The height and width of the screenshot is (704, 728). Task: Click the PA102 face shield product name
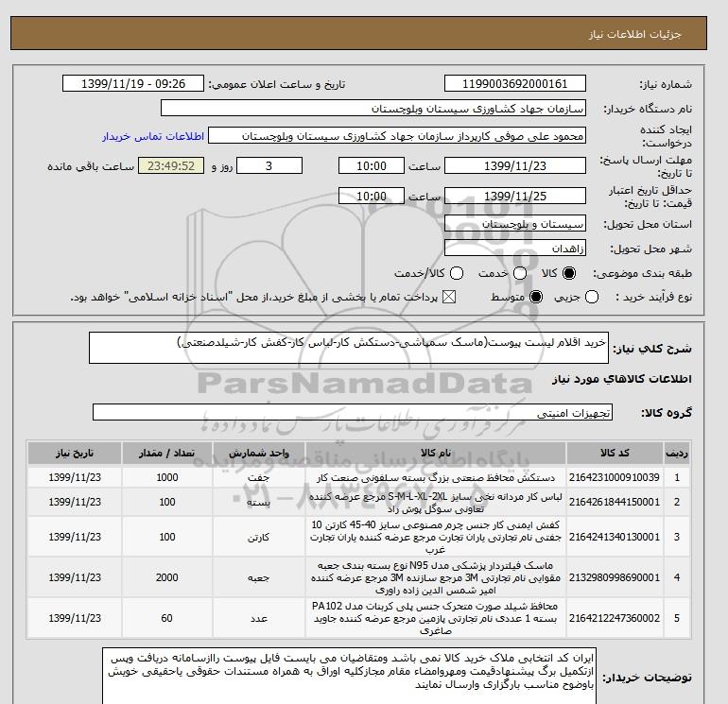436,618
